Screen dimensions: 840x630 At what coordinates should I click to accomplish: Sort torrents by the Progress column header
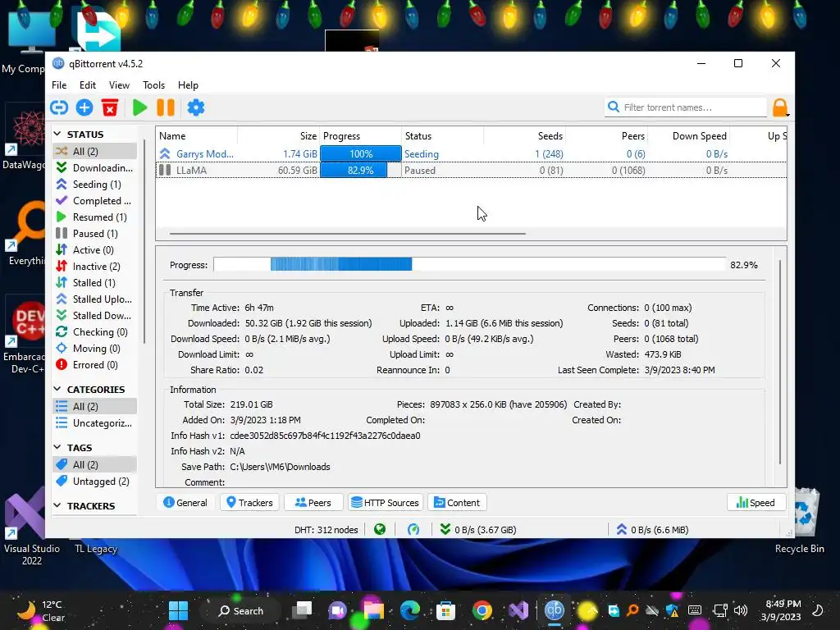point(361,136)
